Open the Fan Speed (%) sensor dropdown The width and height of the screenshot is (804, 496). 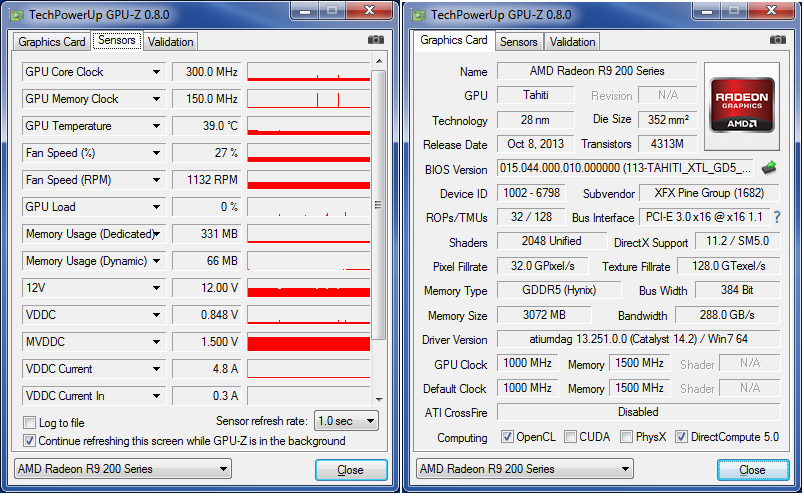156,153
